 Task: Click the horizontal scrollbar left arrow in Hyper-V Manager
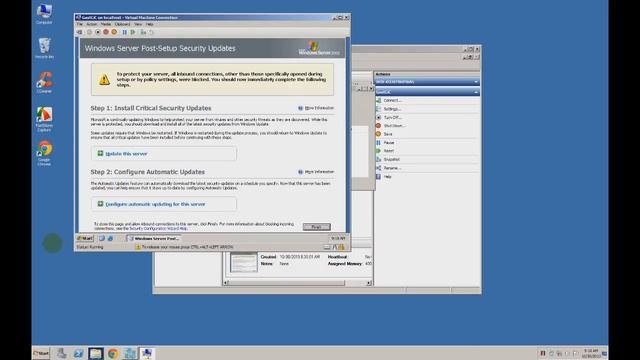[226, 283]
